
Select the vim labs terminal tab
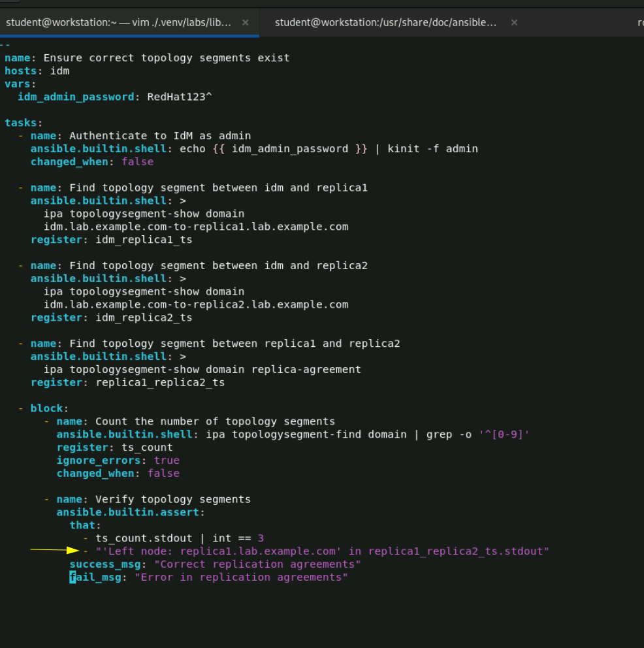pos(118,22)
